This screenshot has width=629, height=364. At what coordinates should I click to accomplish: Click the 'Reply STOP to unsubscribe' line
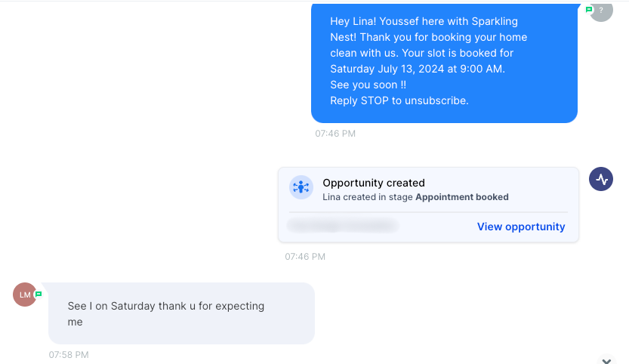click(399, 100)
